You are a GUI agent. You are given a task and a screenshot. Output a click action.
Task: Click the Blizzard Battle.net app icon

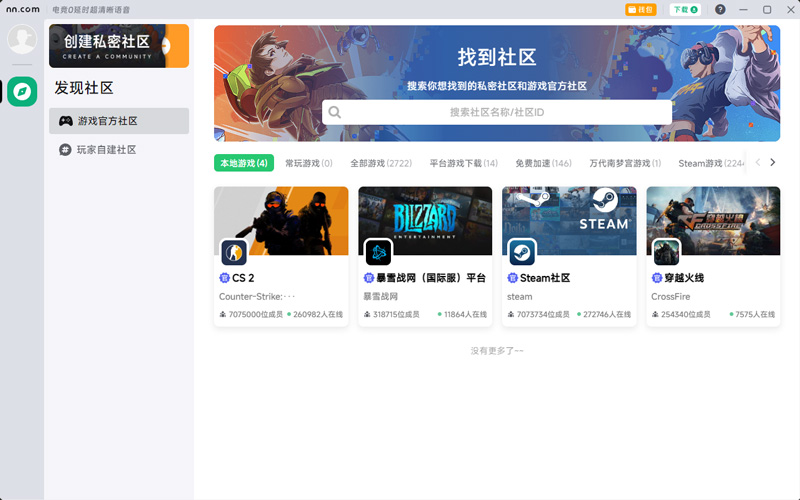click(379, 252)
